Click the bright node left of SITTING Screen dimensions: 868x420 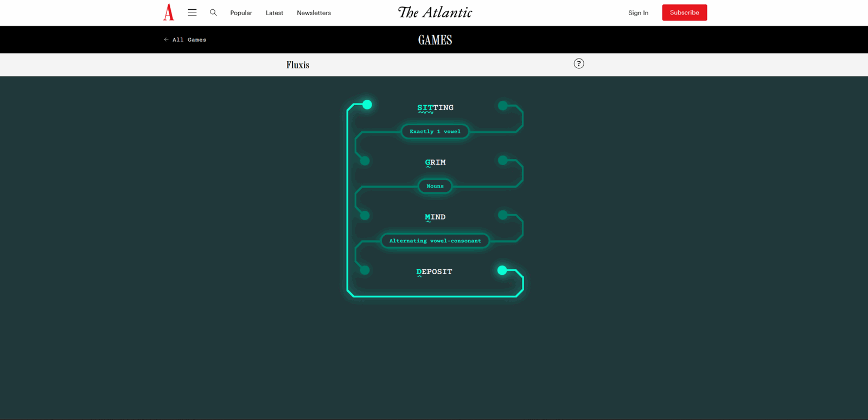pos(367,105)
